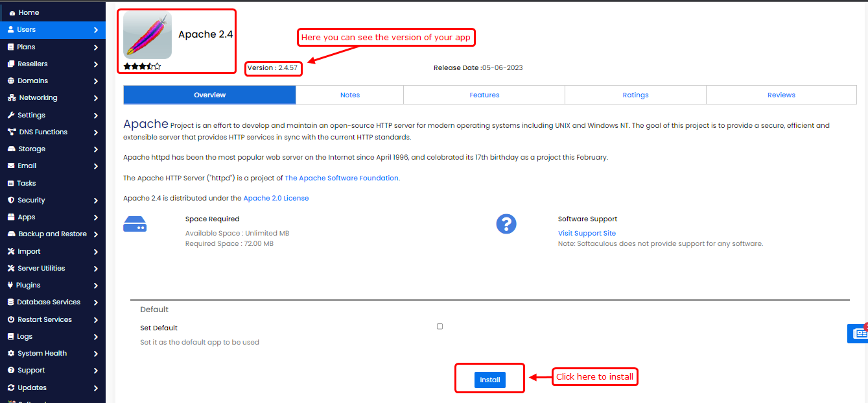Expand the Networking submenu arrow

[x=95, y=99]
